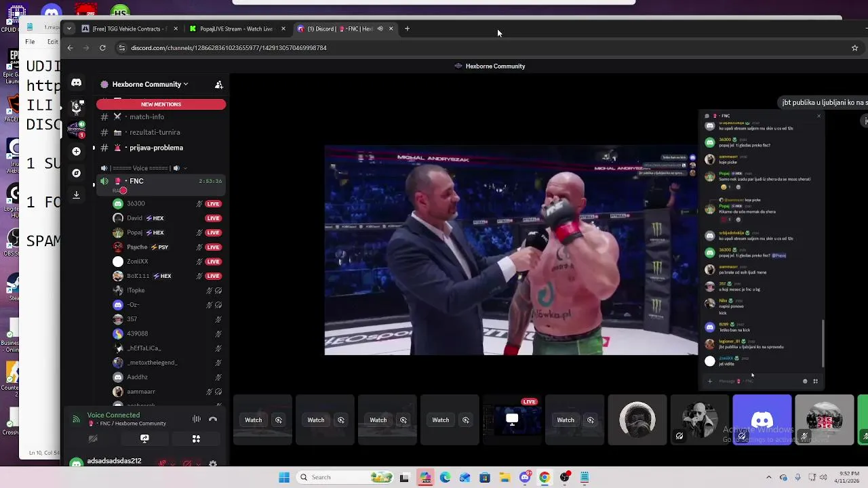Viewport: 868px width, 488px height.
Task: Watch the first stream tile
Action: (254, 420)
